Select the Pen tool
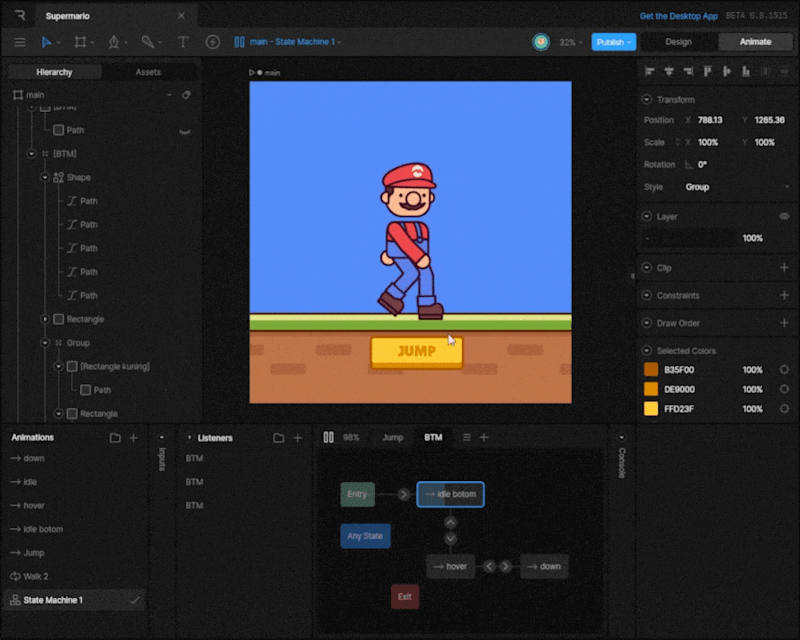The height and width of the screenshot is (640, 800). (x=113, y=42)
